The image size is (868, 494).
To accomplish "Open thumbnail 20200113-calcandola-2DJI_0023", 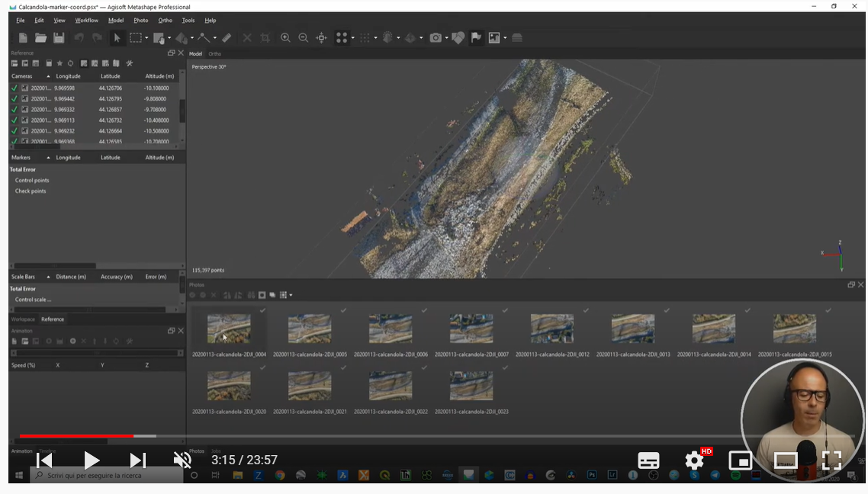I will (x=471, y=386).
